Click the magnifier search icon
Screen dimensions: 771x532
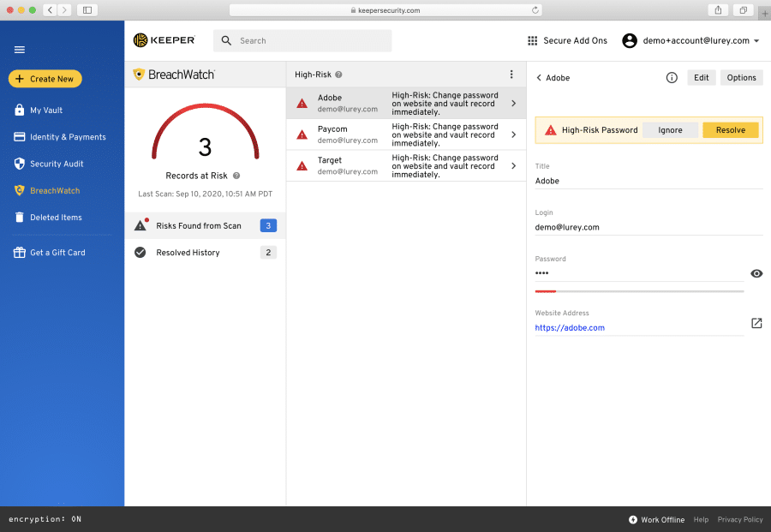(x=226, y=41)
